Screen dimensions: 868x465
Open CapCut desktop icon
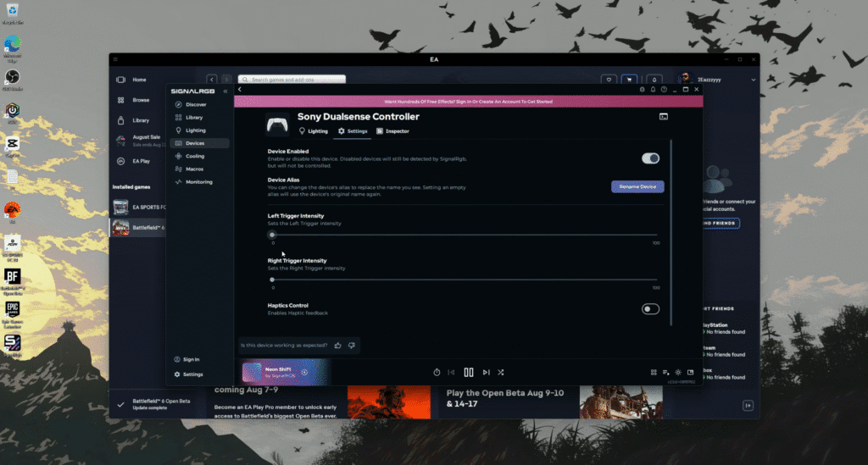[12, 147]
